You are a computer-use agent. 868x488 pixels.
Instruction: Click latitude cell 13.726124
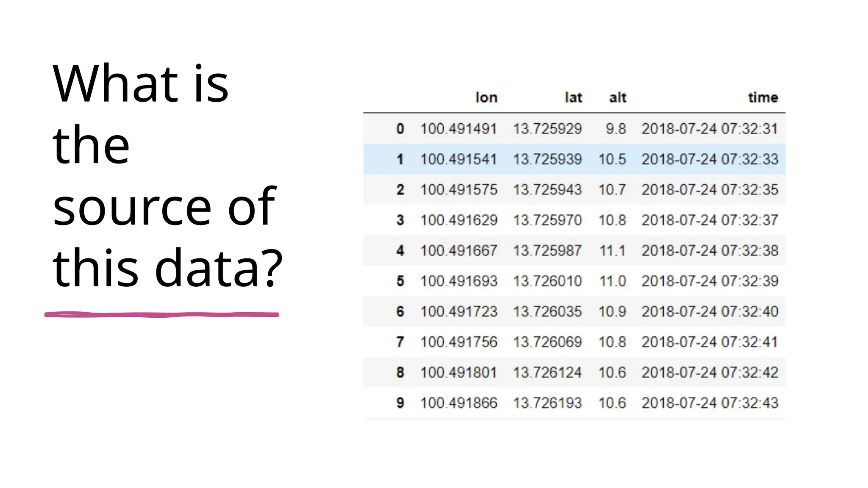pos(548,372)
